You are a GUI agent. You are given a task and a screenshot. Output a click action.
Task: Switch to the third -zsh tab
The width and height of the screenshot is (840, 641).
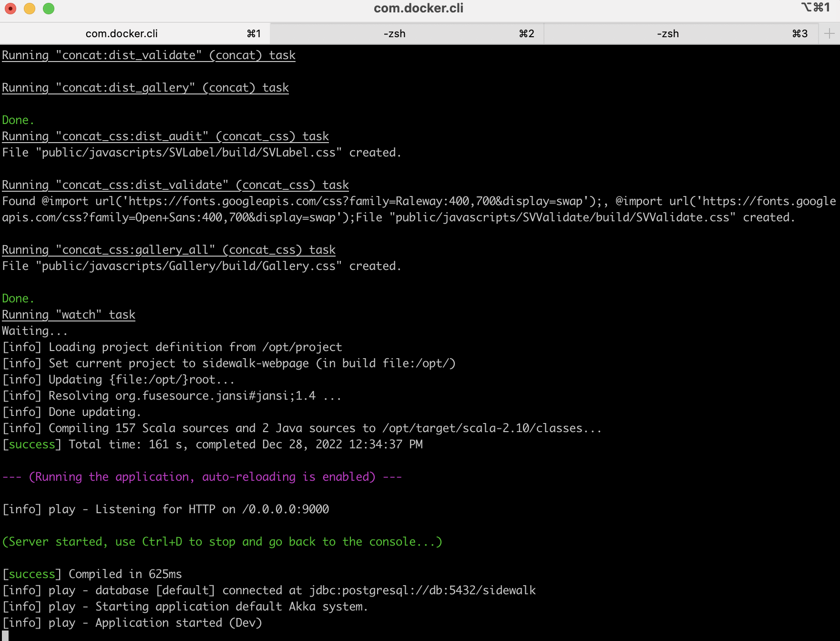[667, 33]
